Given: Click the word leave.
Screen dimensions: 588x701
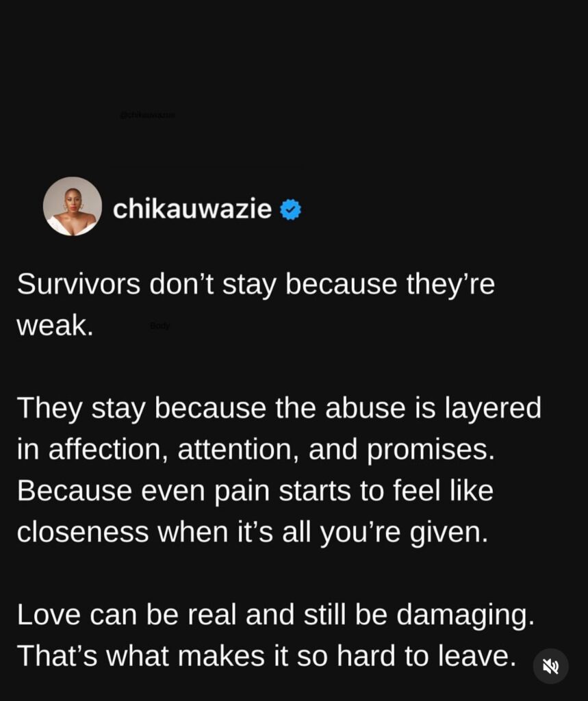Looking at the screenshot, I should [476, 657].
